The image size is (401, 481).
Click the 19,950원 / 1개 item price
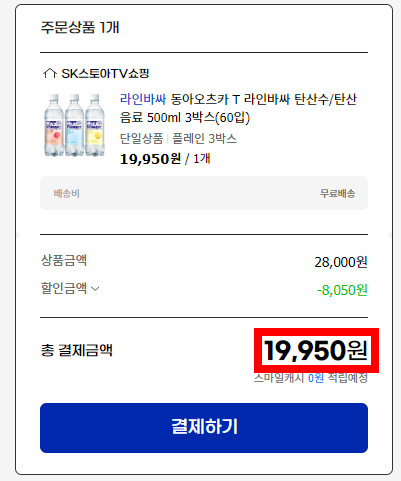tap(165, 159)
